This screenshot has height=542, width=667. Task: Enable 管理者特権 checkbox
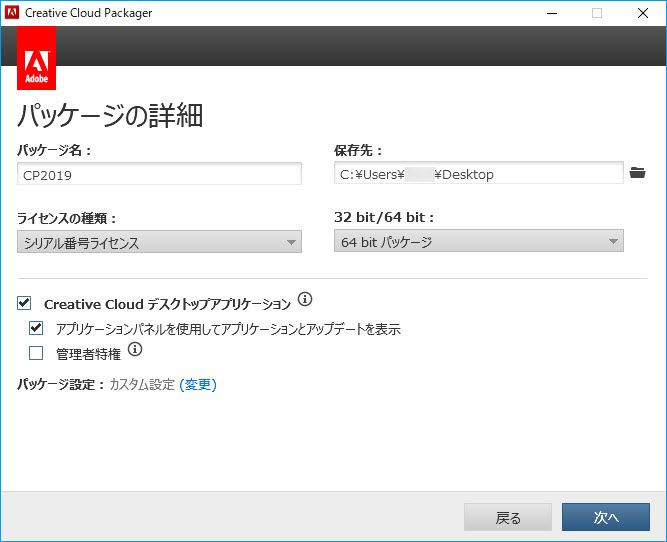(x=36, y=353)
